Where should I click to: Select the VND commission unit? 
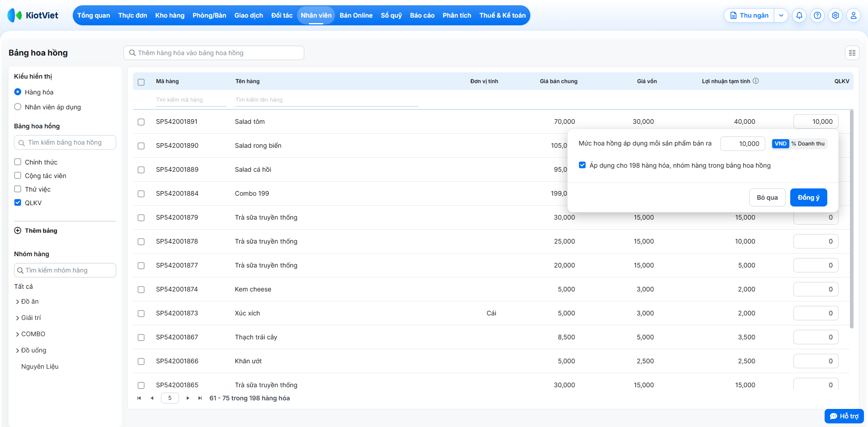coord(780,144)
